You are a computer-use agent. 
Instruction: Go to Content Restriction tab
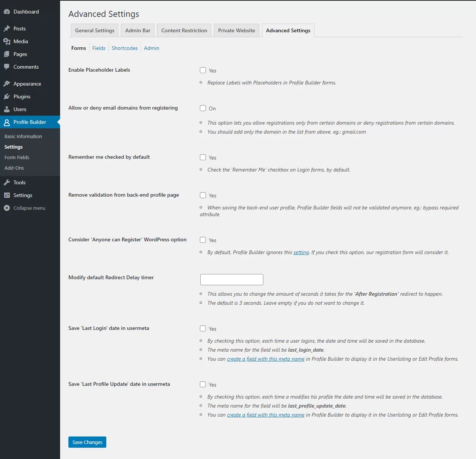coord(184,30)
